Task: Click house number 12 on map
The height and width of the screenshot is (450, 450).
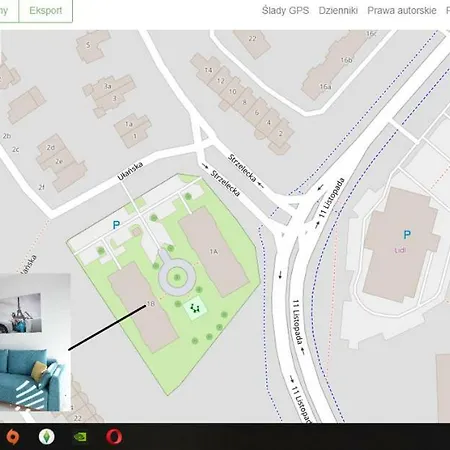Action: [220, 81]
